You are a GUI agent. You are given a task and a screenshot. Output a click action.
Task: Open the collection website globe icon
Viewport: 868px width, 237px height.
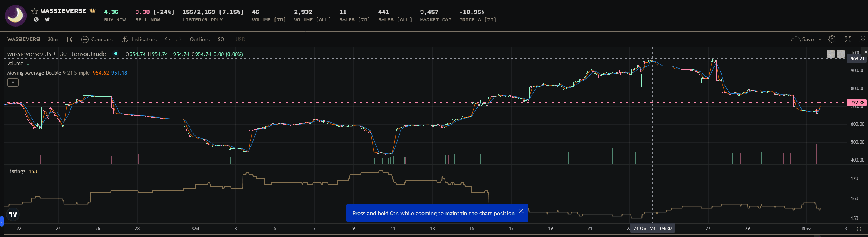tap(36, 19)
